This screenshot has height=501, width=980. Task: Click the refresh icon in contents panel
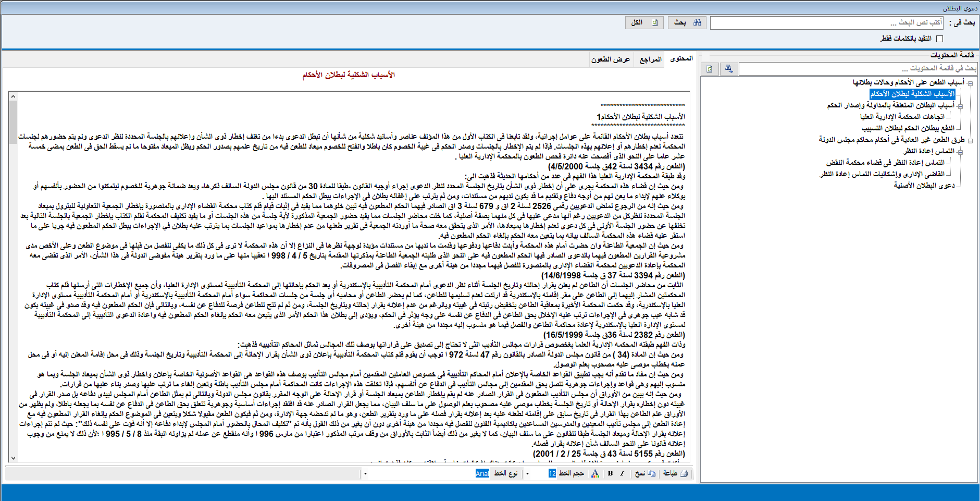coord(709,69)
